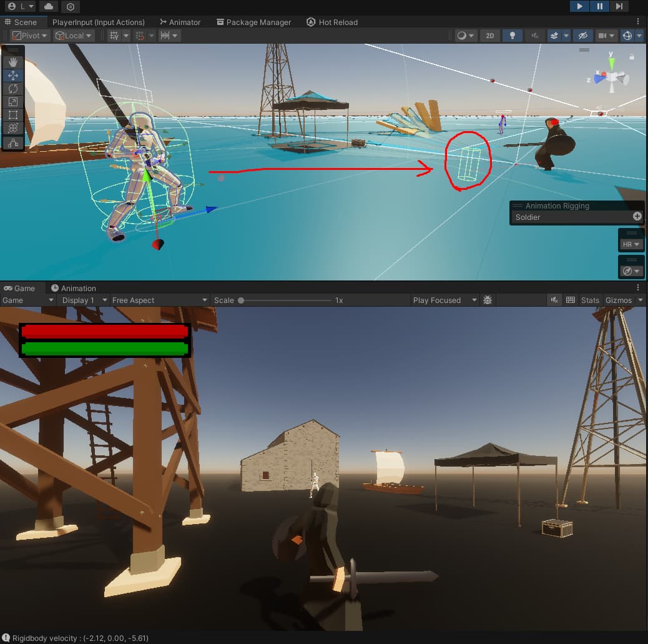The image size is (648, 644).
Task: Open the Free Aspect dropdown
Action: click(156, 300)
